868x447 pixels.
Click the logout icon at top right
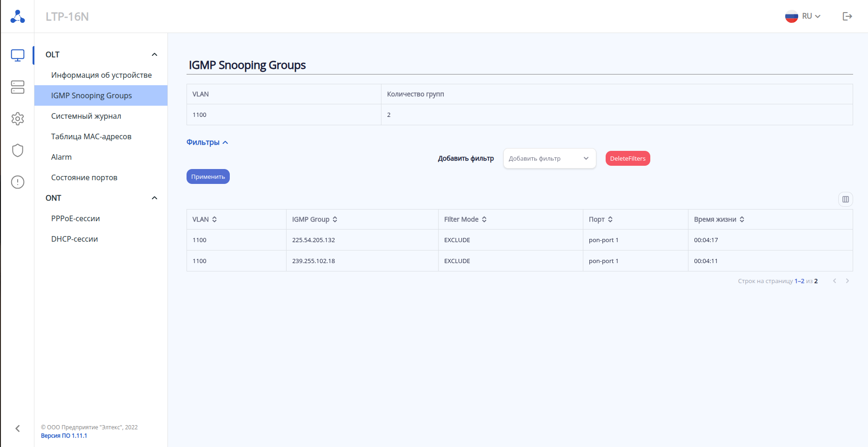click(x=847, y=16)
